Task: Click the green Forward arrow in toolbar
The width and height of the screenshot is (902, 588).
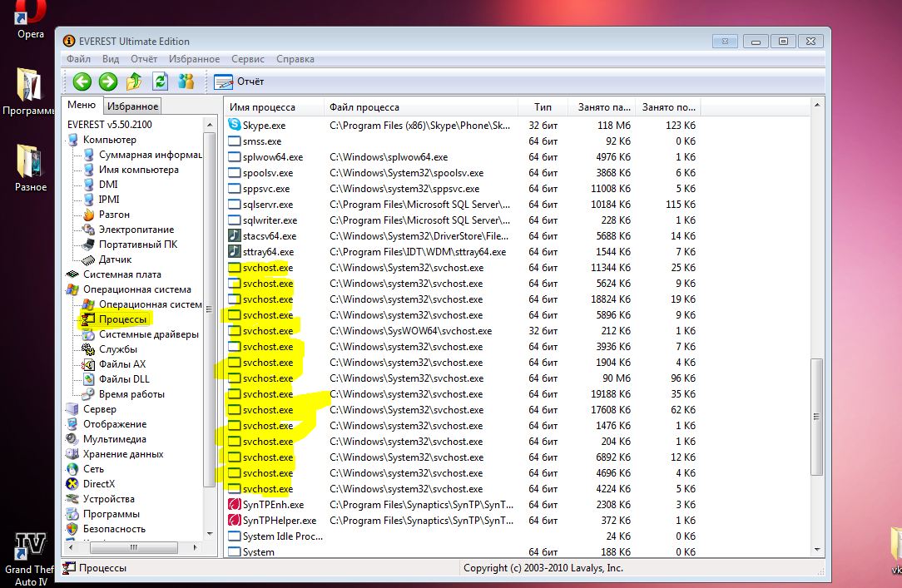Action: pos(107,82)
